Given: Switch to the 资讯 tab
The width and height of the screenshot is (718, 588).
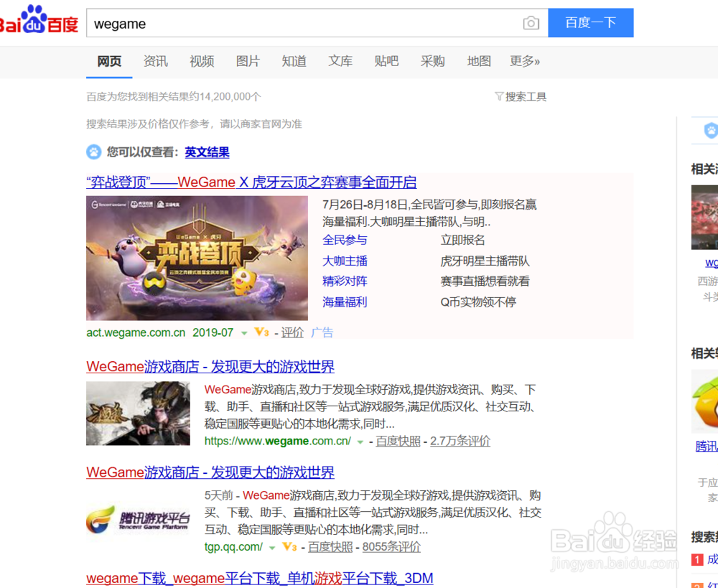Looking at the screenshot, I should [155, 61].
